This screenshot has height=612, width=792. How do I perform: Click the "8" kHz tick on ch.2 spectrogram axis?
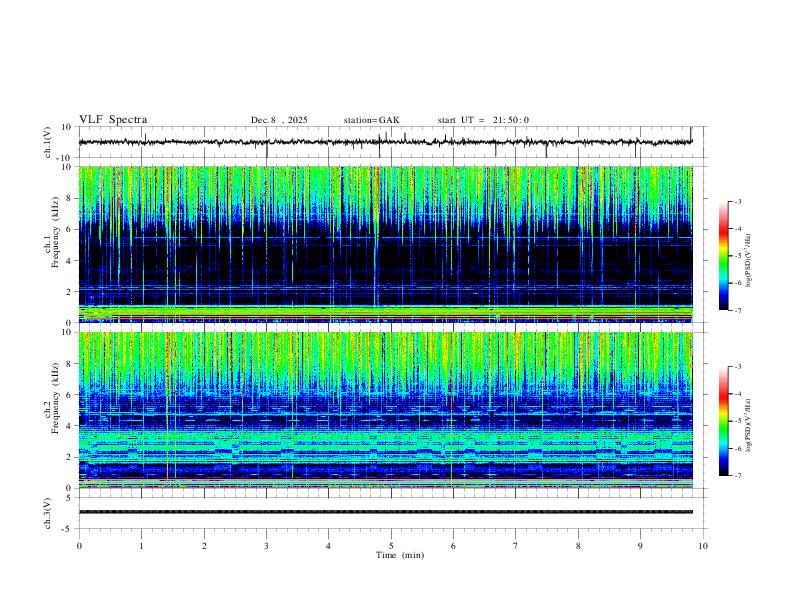[x=69, y=364]
